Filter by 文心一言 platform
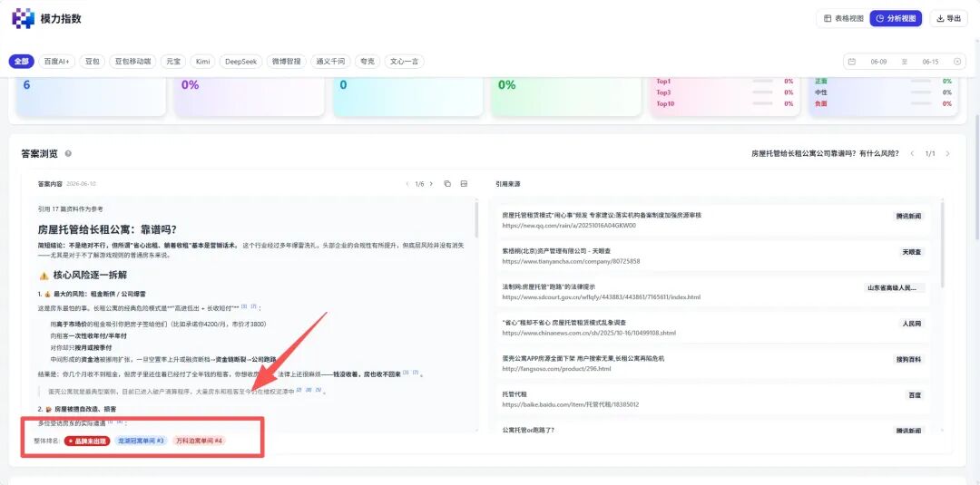 [404, 61]
